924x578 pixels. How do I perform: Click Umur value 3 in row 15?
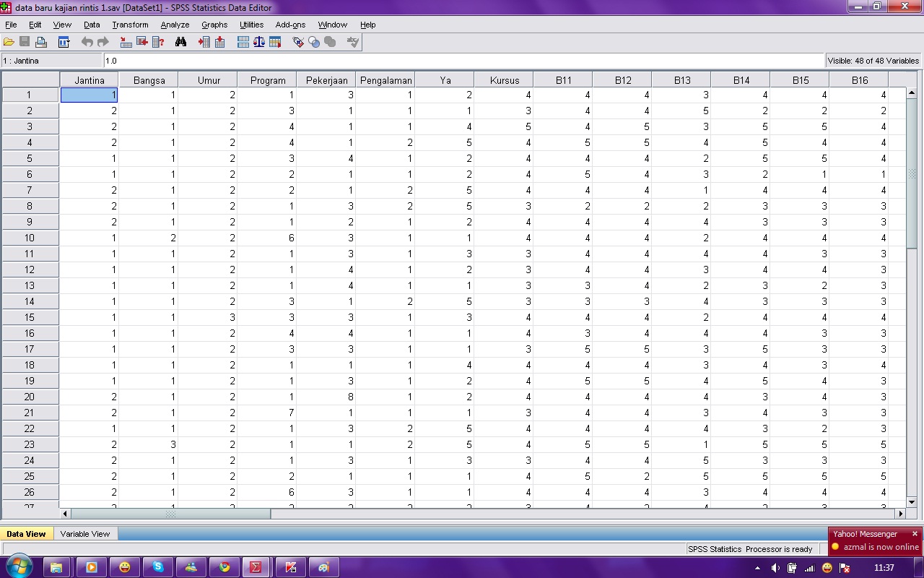(x=207, y=317)
